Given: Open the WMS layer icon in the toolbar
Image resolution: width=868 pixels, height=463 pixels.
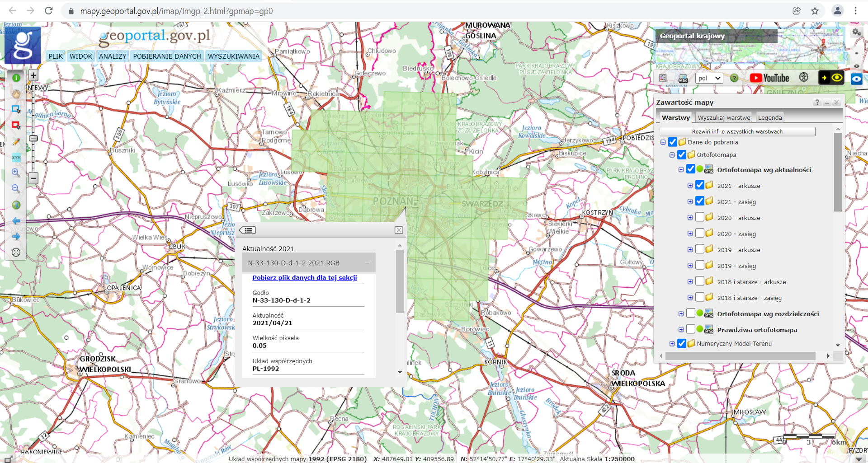Looking at the screenshot, I should pyautogui.click(x=683, y=79).
